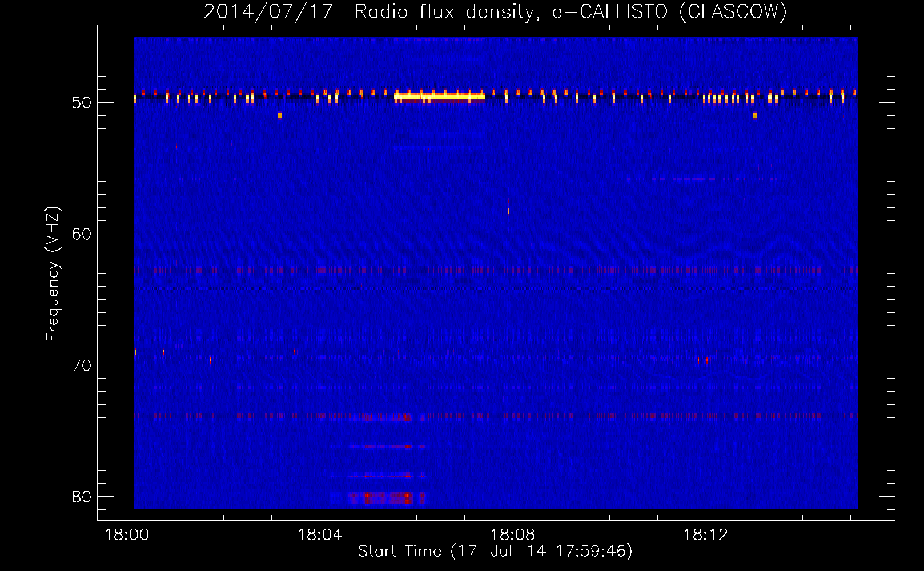
Task: Click the 70 frequency axis label
Action: click(x=82, y=365)
